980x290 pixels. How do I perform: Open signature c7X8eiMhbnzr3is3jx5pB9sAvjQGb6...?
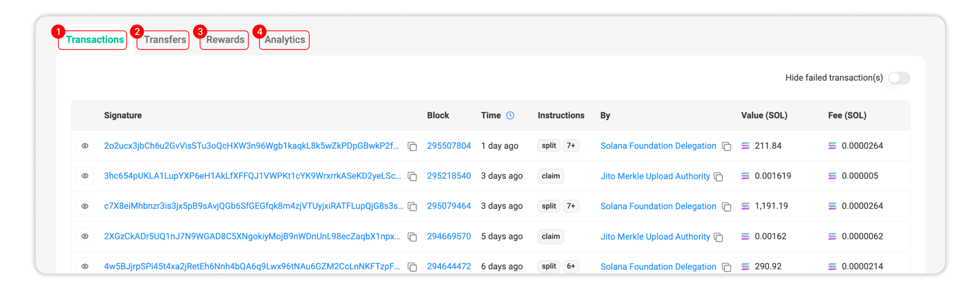253,206
